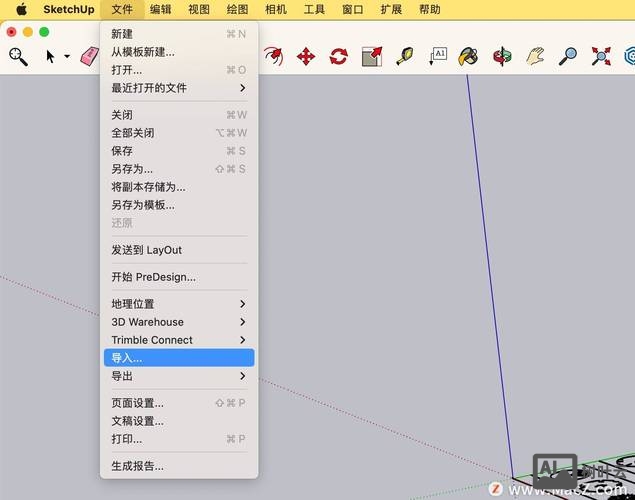Open the 相机 menu

click(x=276, y=9)
